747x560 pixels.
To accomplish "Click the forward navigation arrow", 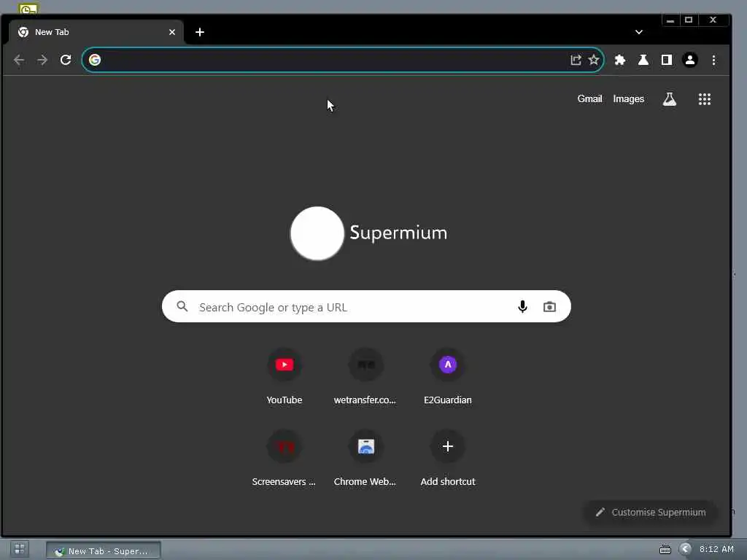I will coord(42,60).
